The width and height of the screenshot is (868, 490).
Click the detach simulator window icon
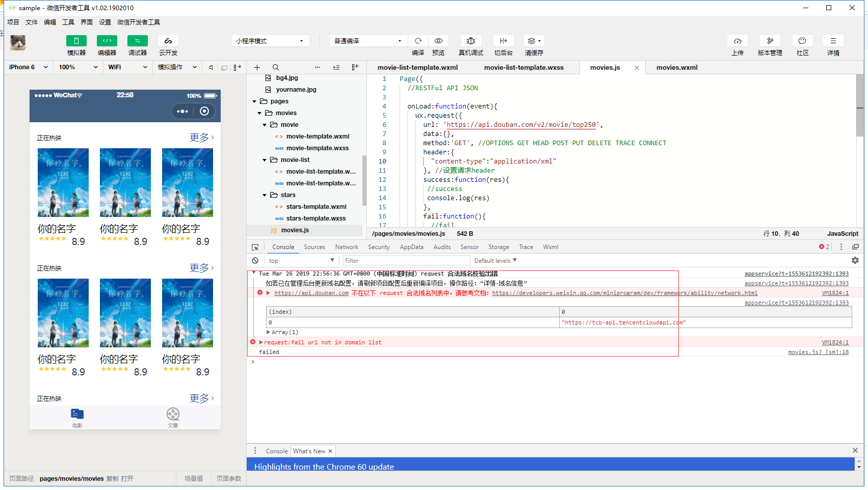tap(224, 68)
